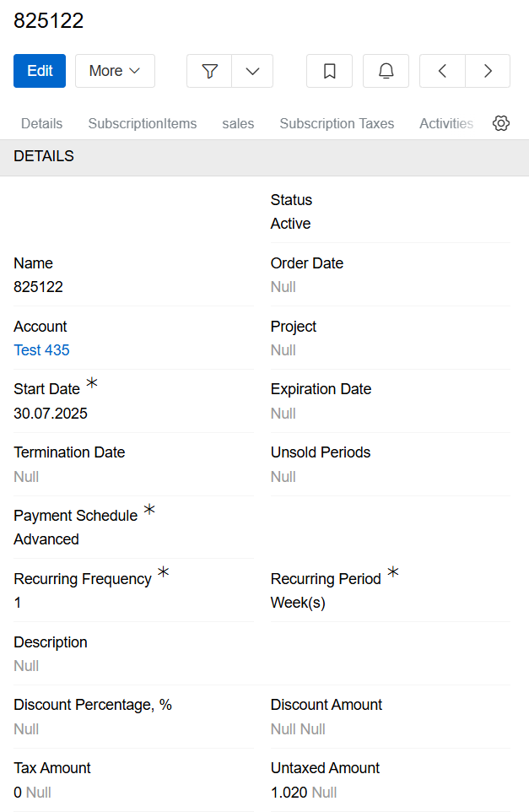Image resolution: width=529 pixels, height=812 pixels.
Task: Click the Payment Schedule value Advanced
Action: [46, 539]
